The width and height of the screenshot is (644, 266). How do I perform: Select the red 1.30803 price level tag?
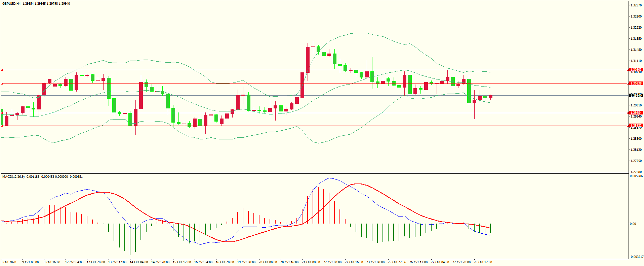click(636, 70)
